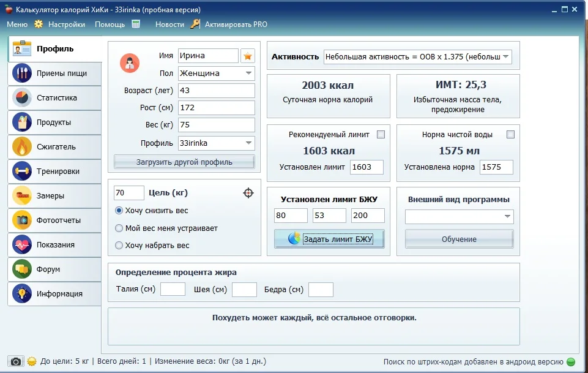Click the БЖУ carbs field showing 200

click(368, 216)
